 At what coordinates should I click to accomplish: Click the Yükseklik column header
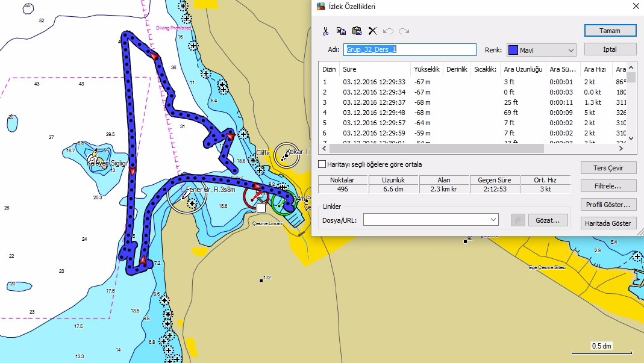[x=427, y=69]
